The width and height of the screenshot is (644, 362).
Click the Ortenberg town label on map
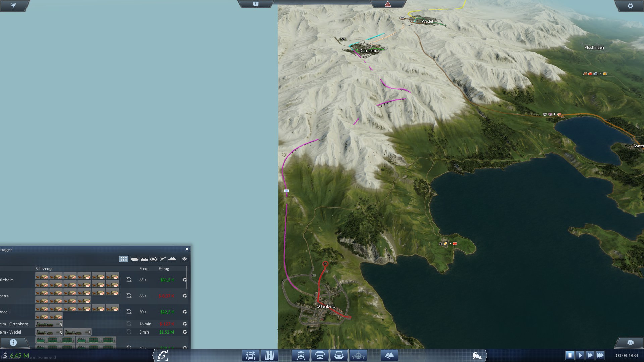coord(326,306)
